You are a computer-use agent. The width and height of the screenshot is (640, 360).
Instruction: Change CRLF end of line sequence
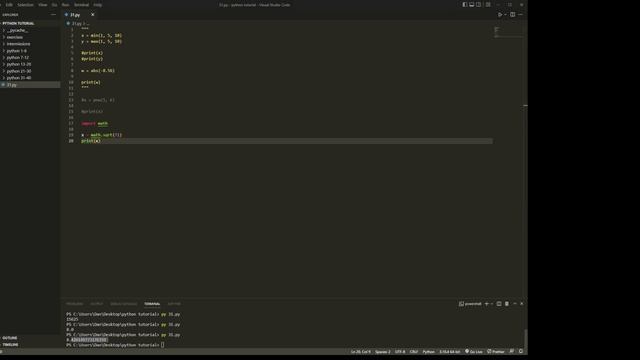click(x=414, y=352)
